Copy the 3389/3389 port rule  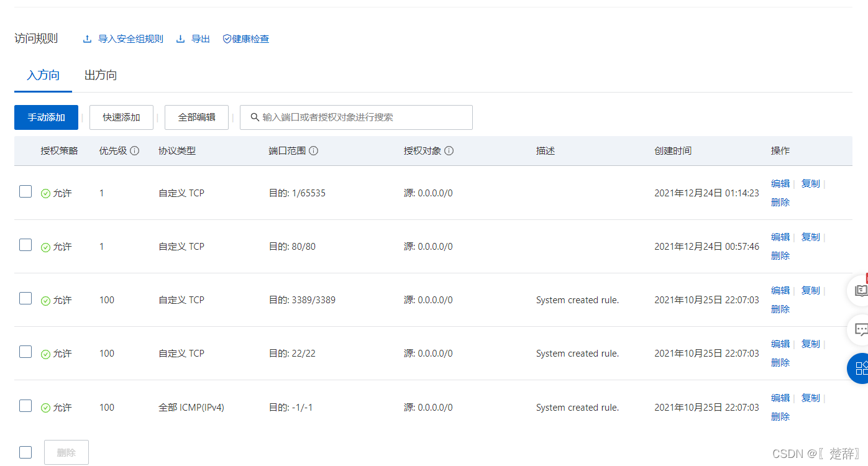click(811, 291)
